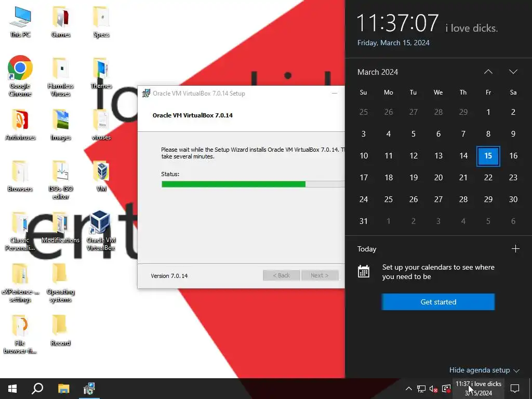Go to previous month in calendar

click(488, 72)
